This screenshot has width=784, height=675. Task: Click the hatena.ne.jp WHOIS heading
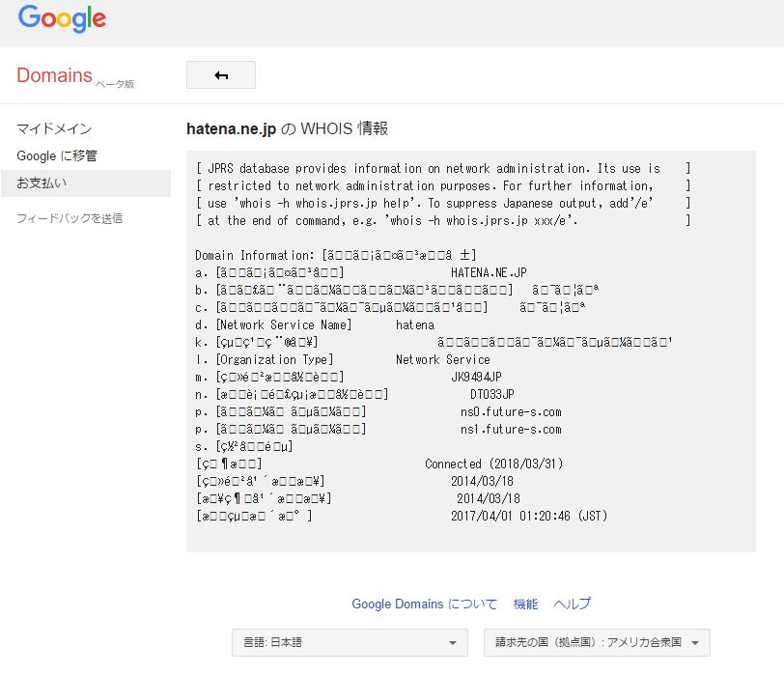[x=287, y=129]
